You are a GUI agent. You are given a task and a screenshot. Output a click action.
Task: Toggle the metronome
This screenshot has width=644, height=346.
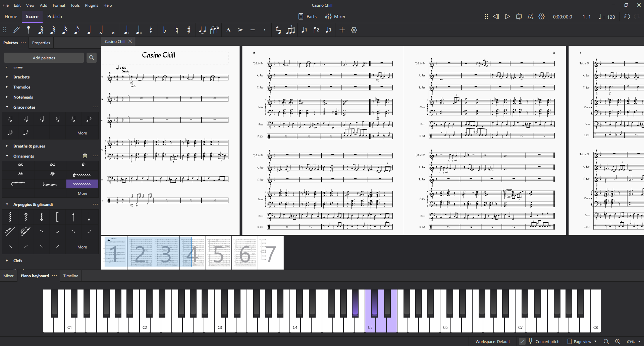point(530,16)
